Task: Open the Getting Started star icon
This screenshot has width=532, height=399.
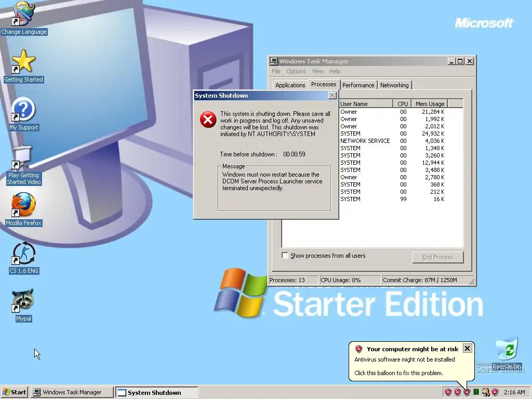Action: (x=23, y=66)
